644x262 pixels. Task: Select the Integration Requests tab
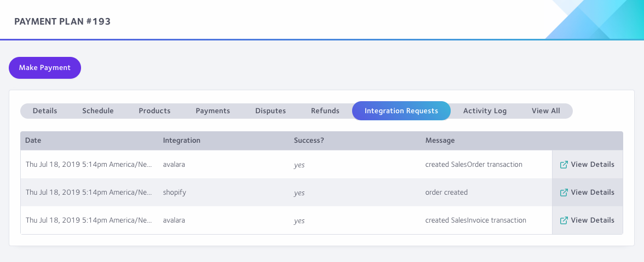pyautogui.click(x=401, y=110)
